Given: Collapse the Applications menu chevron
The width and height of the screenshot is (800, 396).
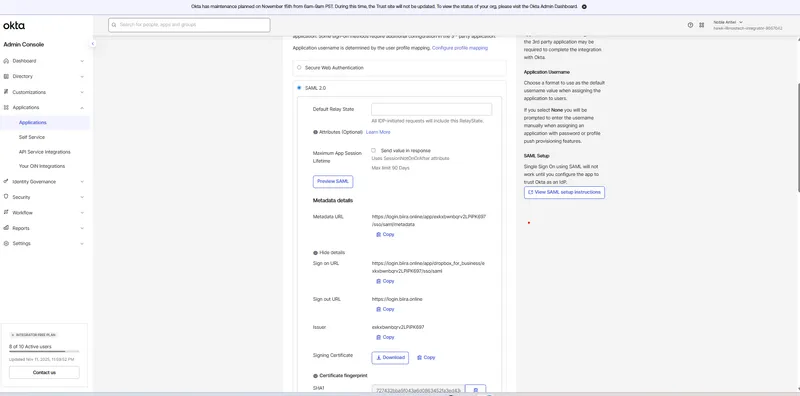Looking at the screenshot, I should click(x=82, y=108).
